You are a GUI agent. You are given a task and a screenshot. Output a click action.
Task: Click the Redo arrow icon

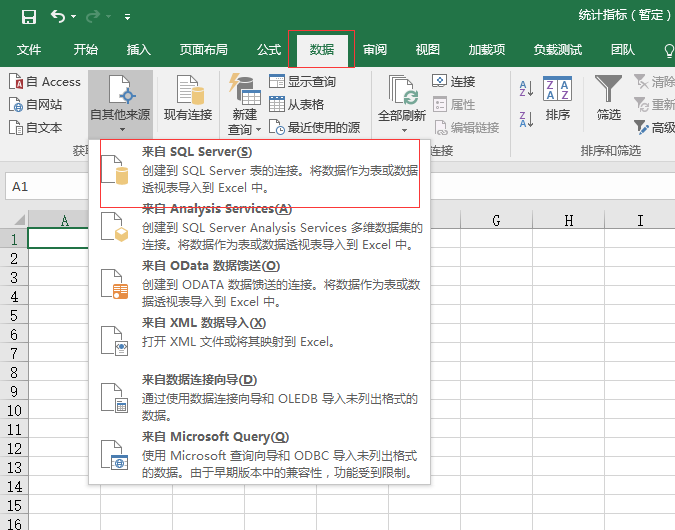tap(93, 17)
